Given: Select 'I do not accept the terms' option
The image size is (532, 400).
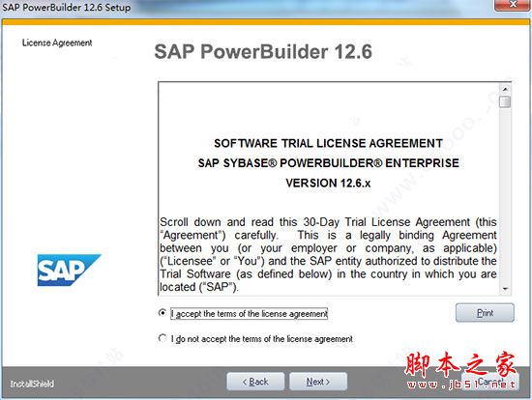Looking at the screenshot, I should (x=163, y=338).
